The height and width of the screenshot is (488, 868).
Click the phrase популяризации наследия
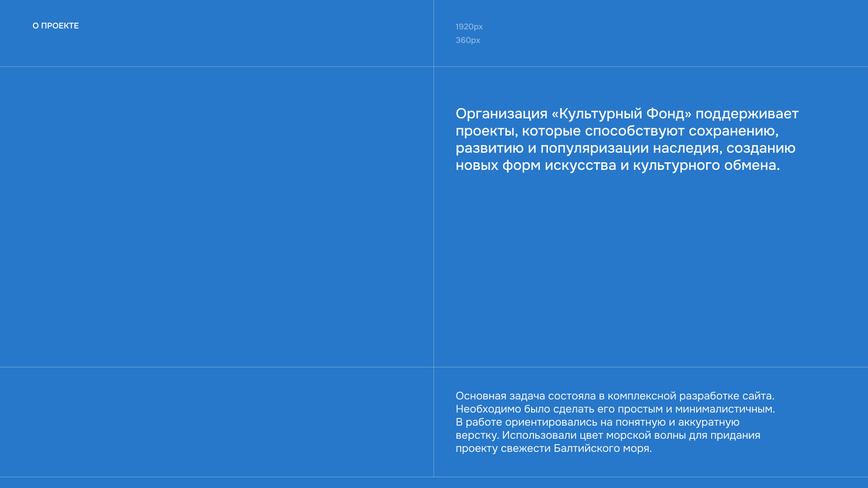629,148
